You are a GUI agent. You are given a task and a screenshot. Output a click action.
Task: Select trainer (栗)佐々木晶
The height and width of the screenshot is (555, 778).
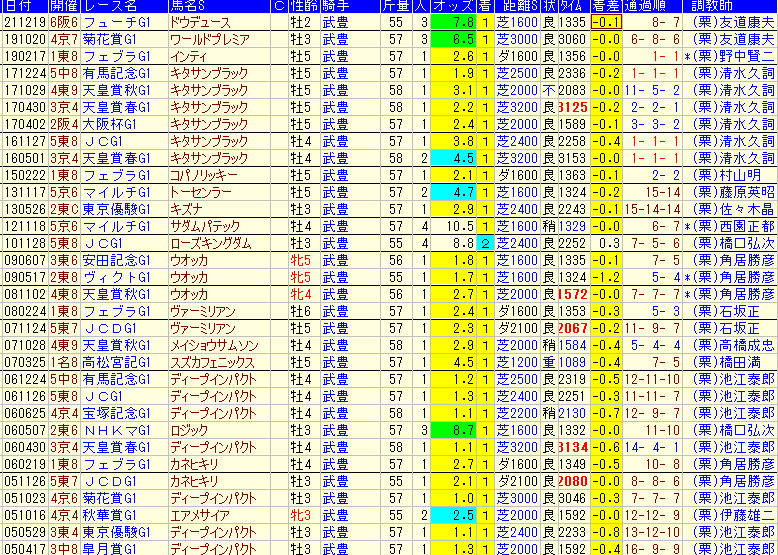click(x=733, y=209)
